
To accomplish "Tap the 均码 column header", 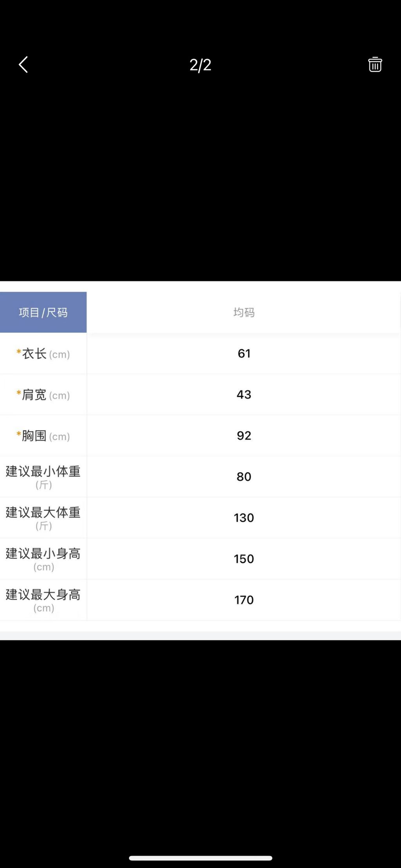I will [x=244, y=312].
